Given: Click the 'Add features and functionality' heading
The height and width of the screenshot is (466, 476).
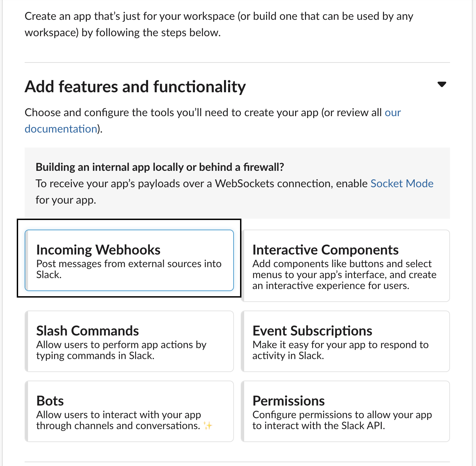Looking at the screenshot, I should (x=135, y=86).
